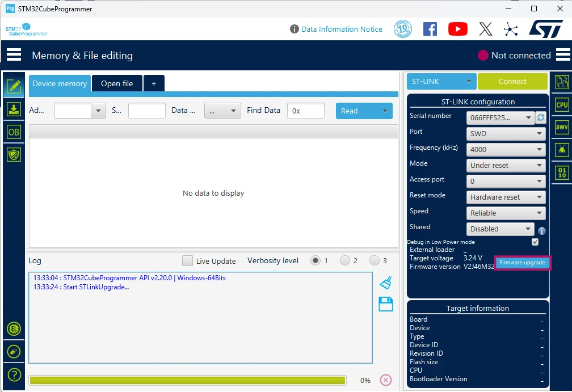Viewport: 572px width, 392px height.
Task: Click the green progress bar
Action: (187, 380)
